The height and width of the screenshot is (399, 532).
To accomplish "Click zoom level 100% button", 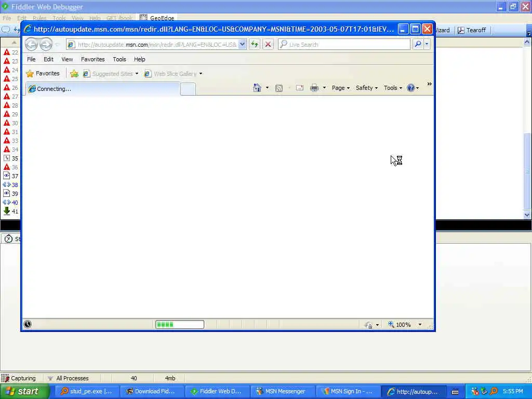I will (x=400, y=325).
